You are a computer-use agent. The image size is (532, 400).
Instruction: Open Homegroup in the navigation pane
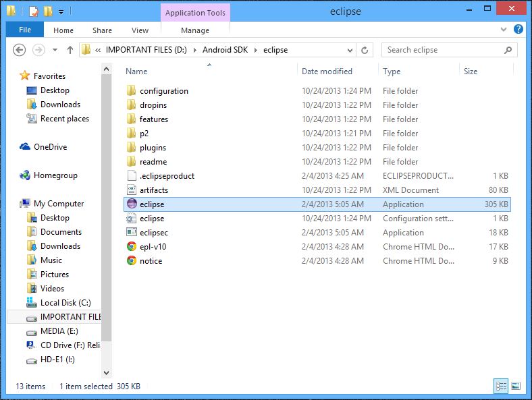55,175
